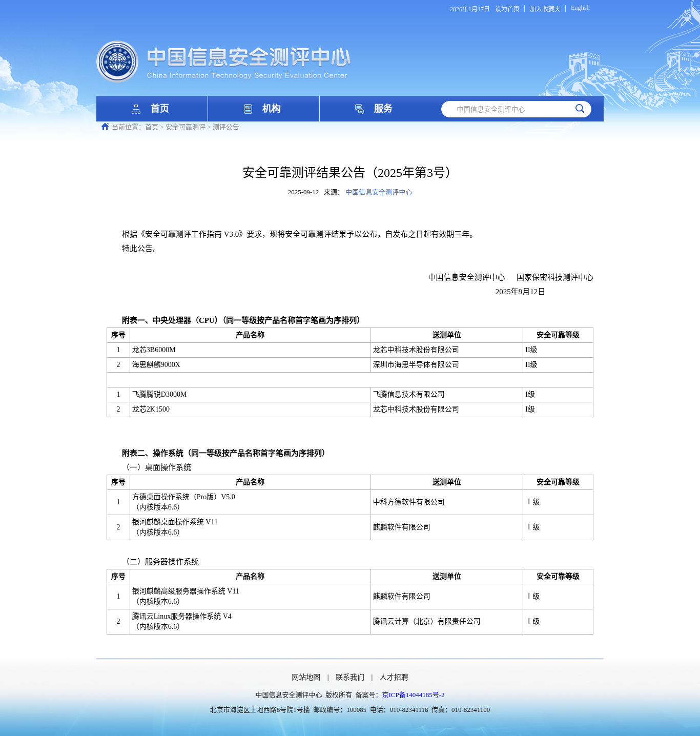This screenshot has height=736, width=700.
Task: Click the 银河麒麟高级服务器操作系统 V11 cell
Action: (250, 597)
